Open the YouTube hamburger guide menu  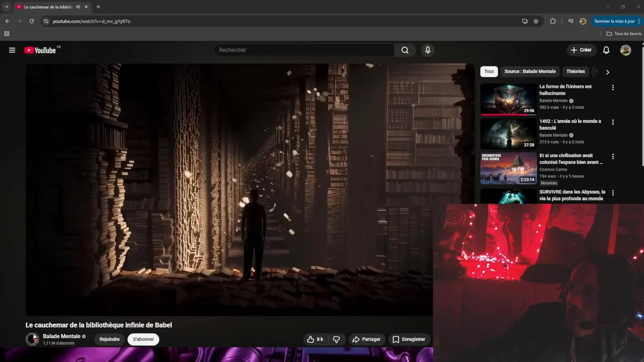(x=12, y=50)
